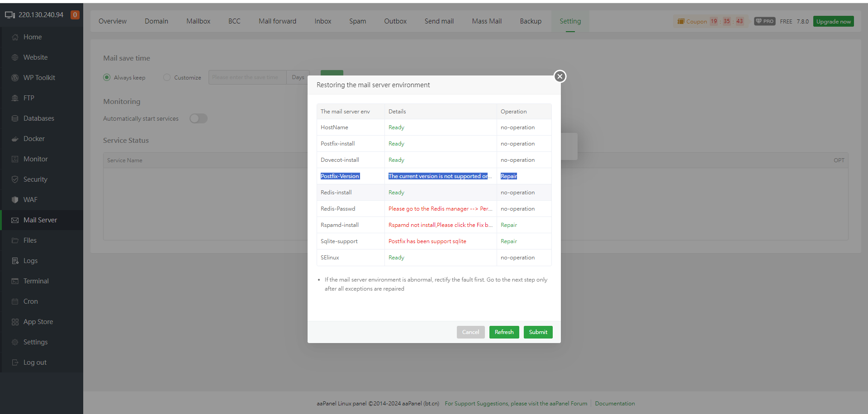
Task: Click the Docker whale icon in sidebar
Action: click(x=15, y=139)
